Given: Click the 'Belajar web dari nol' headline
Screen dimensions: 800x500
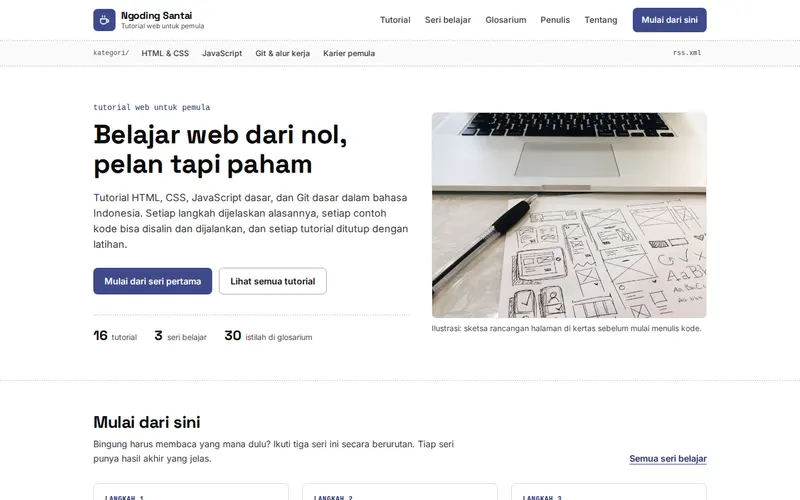Looking at the screenshot, I should pos(220,149).
